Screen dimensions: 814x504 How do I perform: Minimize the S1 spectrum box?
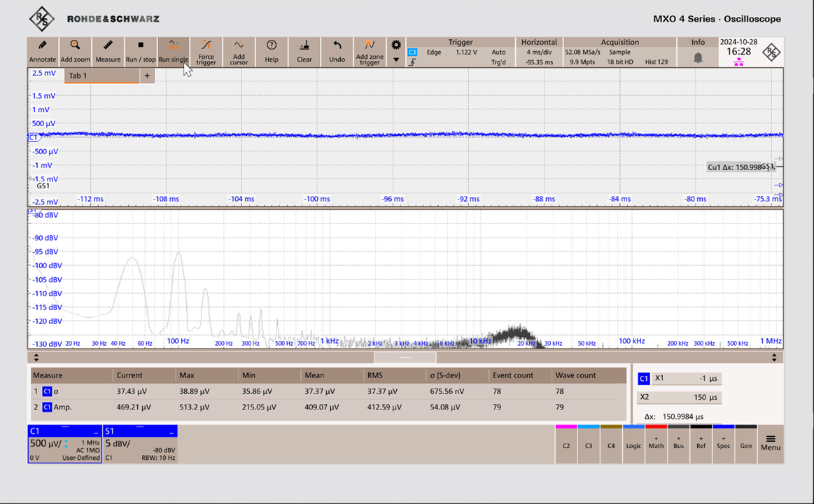click(171, 431)
